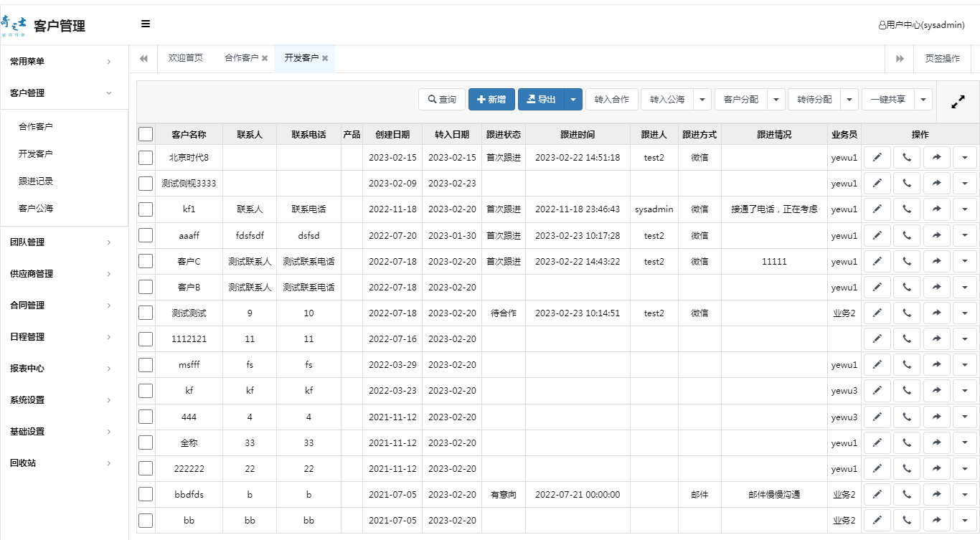Click the transfer arrow icon for 客户C
Screen dimensions: 980x540
(936, 260)
